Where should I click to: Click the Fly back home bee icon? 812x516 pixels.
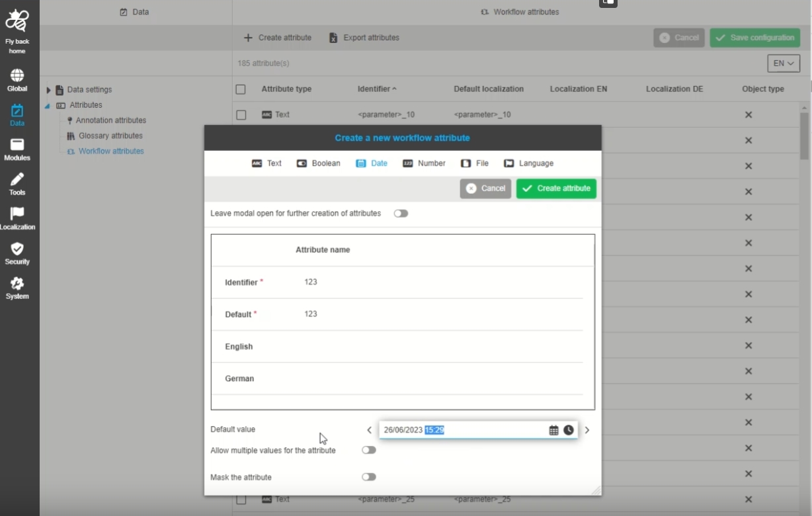pyautogui.click(x=17, y=22)
